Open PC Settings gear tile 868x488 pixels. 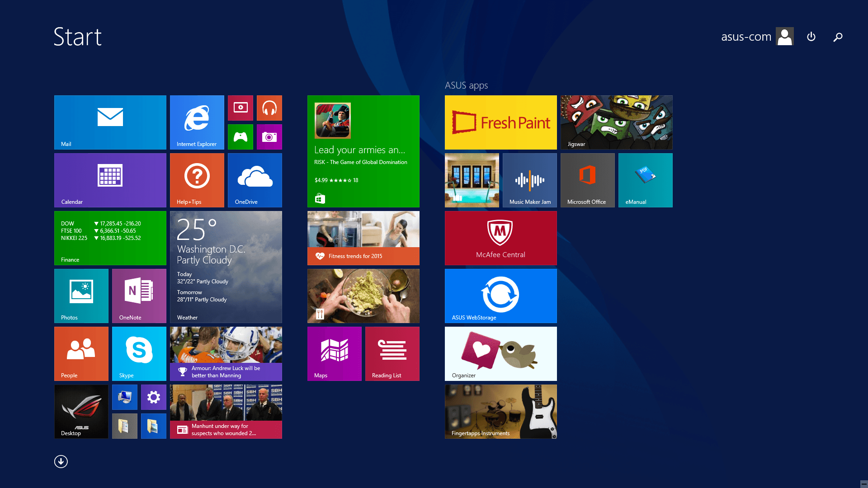pyautogui.click(x=153, y=397)
